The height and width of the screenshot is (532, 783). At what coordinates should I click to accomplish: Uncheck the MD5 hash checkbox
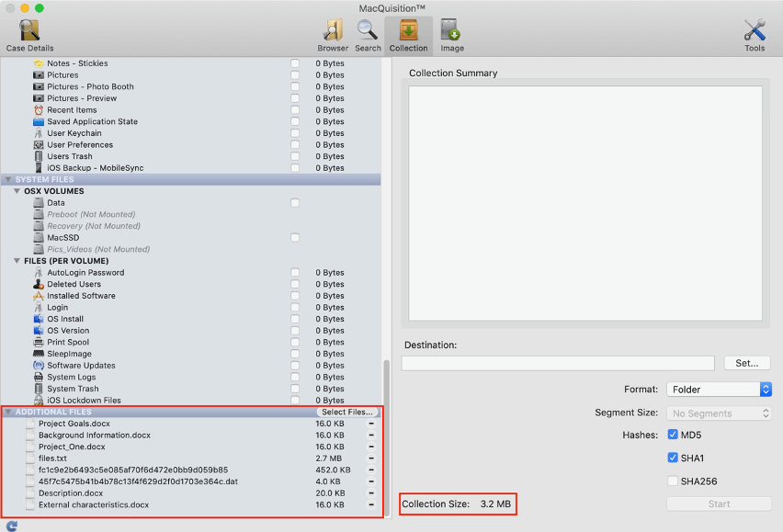674,435
